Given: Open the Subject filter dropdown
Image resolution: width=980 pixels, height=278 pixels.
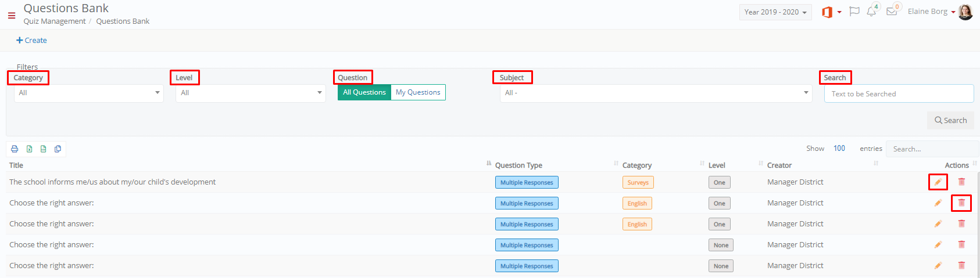Looking at the screenshot, I should click(656, 93).
